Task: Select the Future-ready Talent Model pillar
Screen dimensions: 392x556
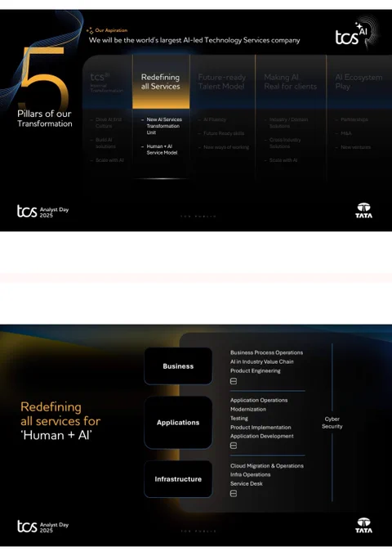Action: (x=221, y=82)
